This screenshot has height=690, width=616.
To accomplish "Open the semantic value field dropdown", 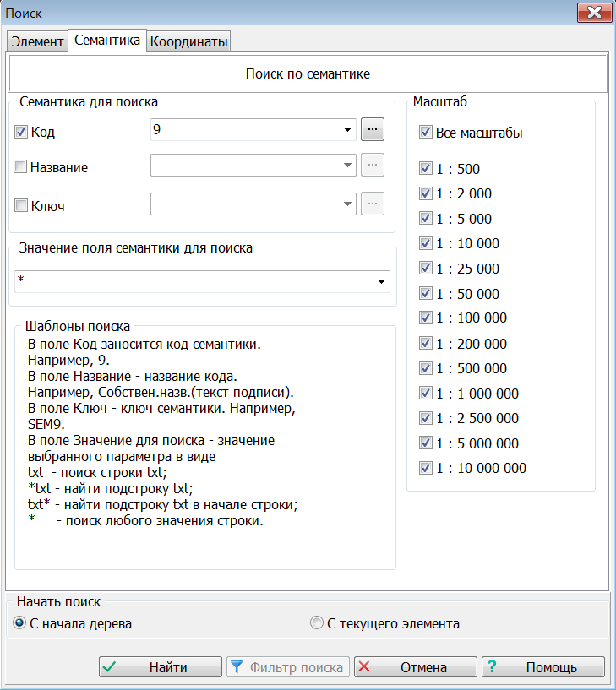I will click(380, 282).
